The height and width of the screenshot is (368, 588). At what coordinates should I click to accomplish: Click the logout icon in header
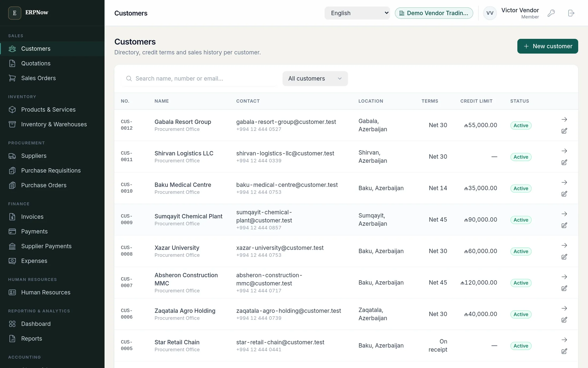point(571,13)
